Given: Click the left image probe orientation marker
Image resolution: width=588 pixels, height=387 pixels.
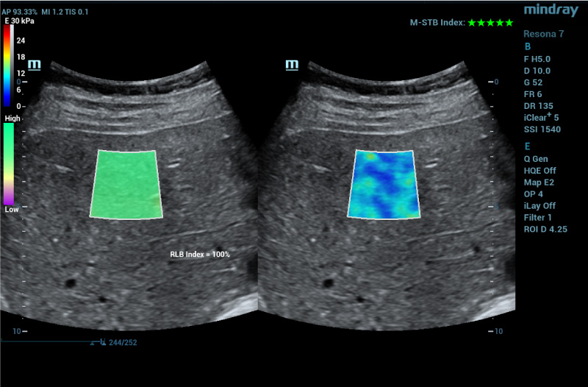Looking at the screenshot, I should coord(35,65).
